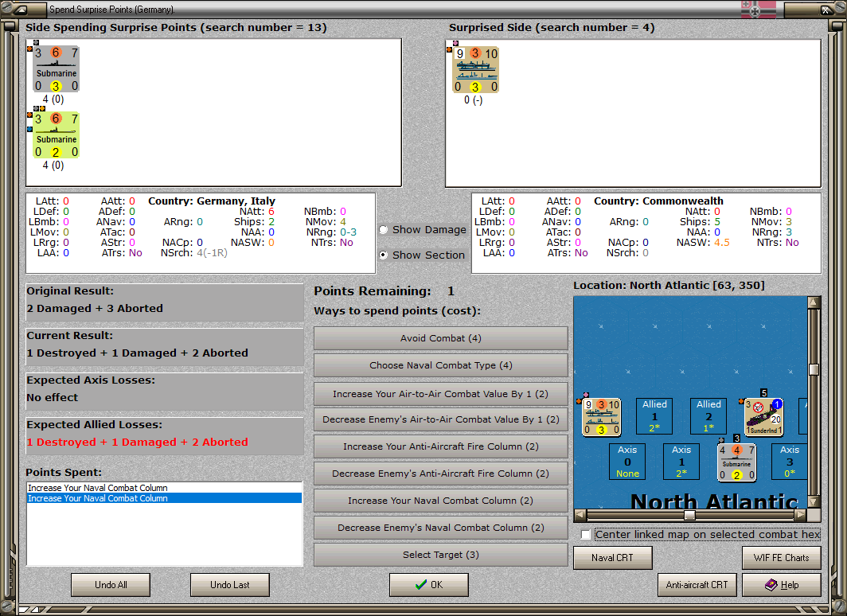Viewport: 847px width, 616px height.
Task: Click the top-left window system menu icon
Action: click(x=20, y=10)
